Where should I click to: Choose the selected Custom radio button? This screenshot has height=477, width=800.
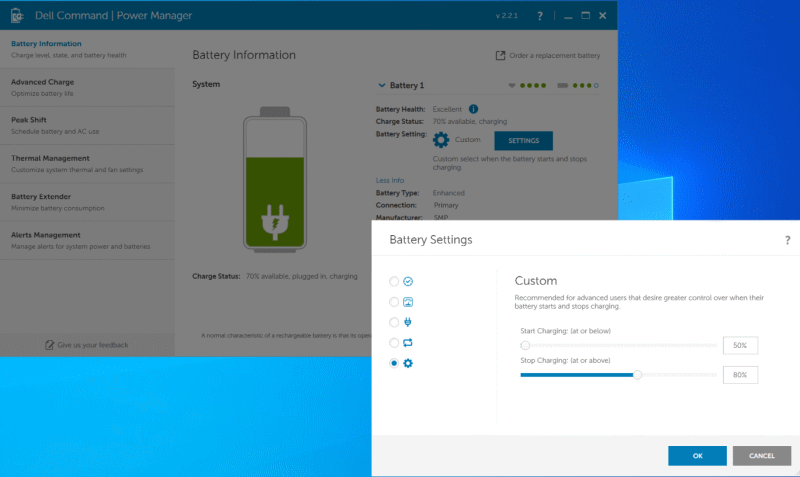click(394, 363)
